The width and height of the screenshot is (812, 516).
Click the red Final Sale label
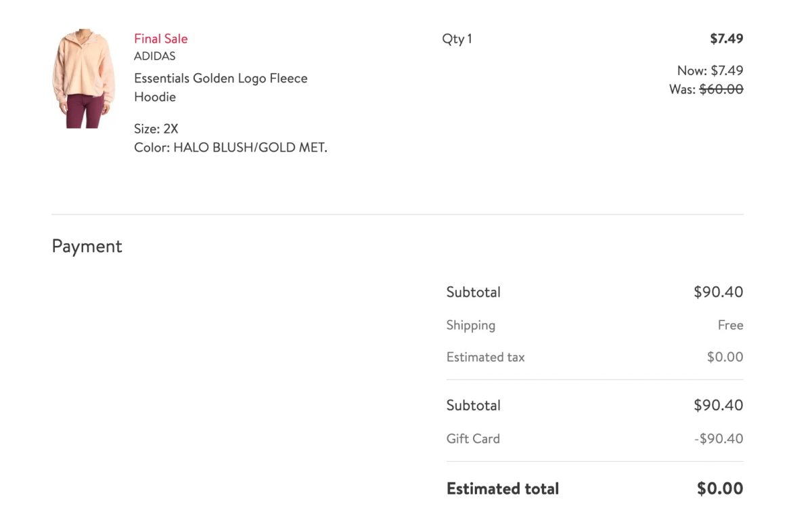coord(160,39)
